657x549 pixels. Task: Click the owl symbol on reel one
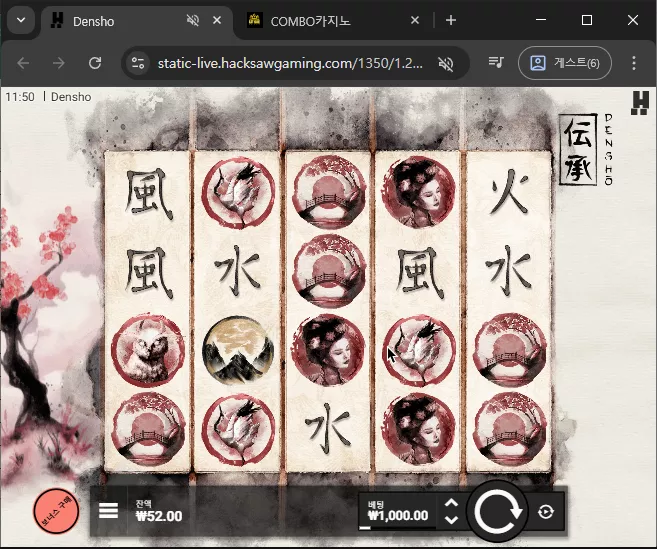click(147, 350)
